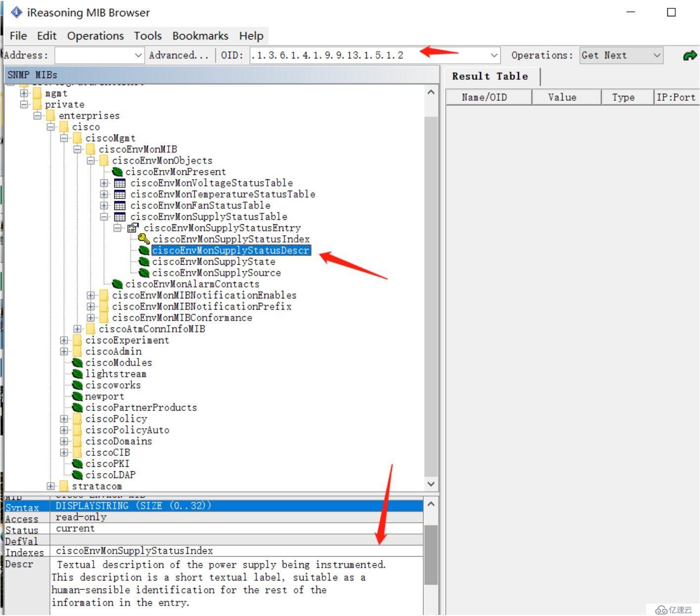Select the Access read-only row
Image resolution: width=700 pixels, height=616 pixels.
pyautogui.click(x=214, y=517)
